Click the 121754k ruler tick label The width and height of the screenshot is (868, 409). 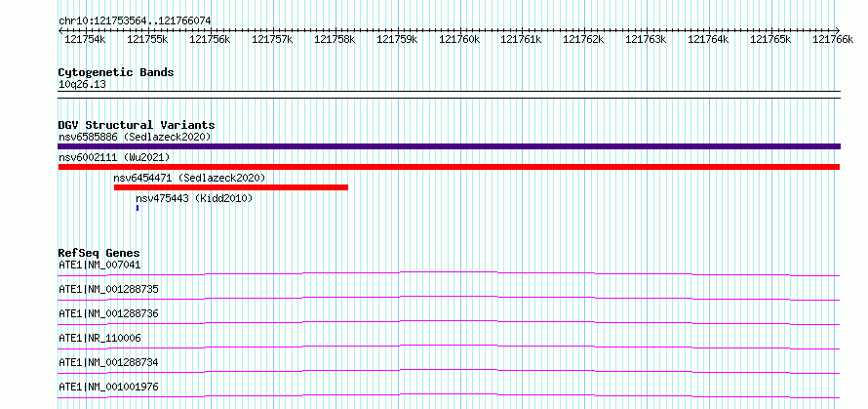tap(85, 39)
